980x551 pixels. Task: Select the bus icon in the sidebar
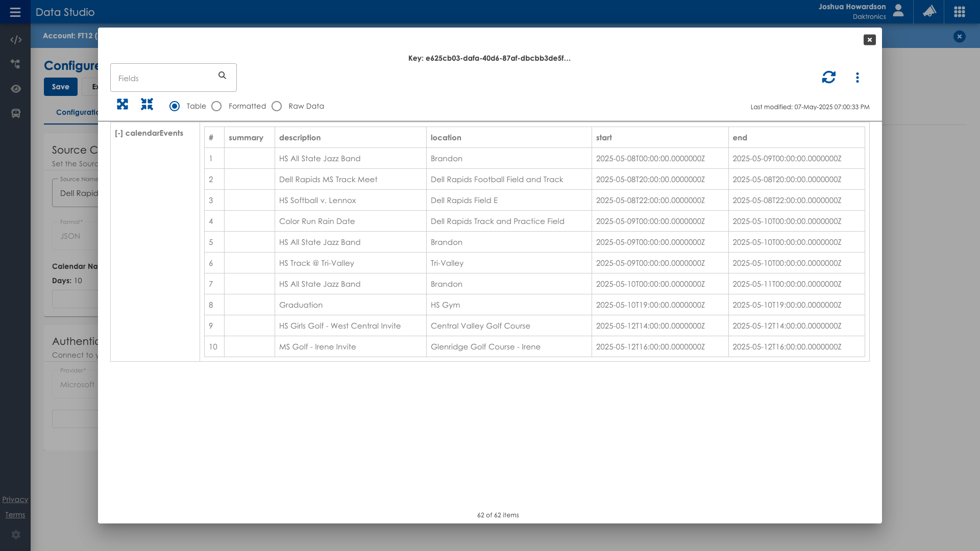pos(15,113)
